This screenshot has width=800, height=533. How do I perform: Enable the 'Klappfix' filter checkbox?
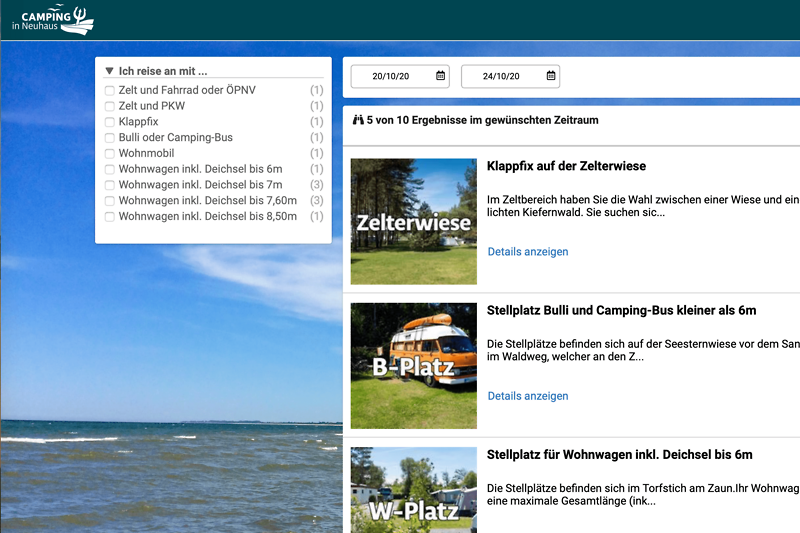tap(110, 122)
